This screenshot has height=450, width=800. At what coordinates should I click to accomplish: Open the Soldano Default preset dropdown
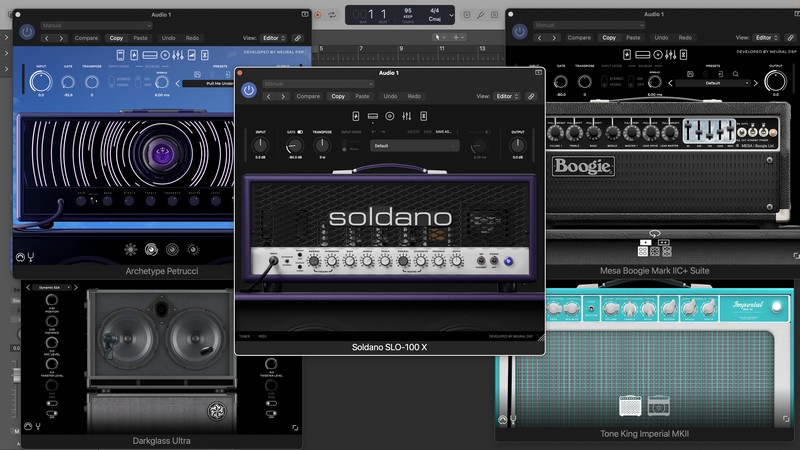(414, 145)
